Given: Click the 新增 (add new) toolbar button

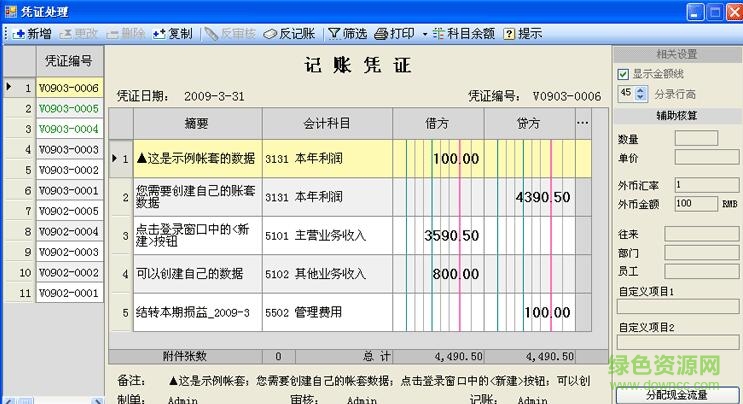Looking at the screenshot, I should coord(32,34).
